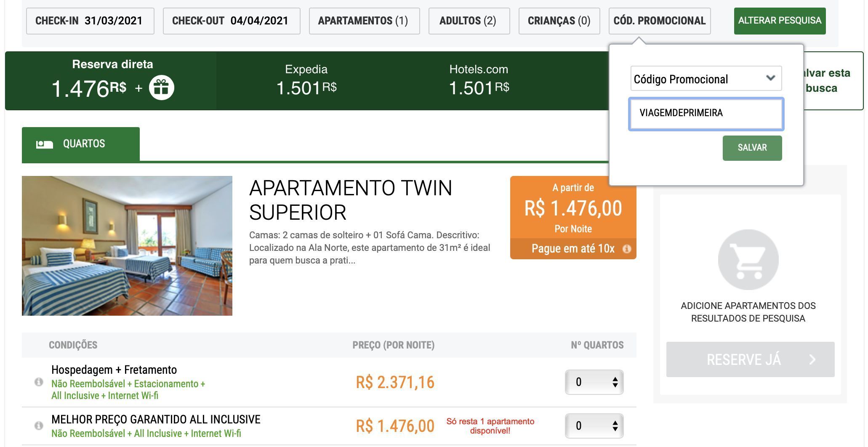This screenshot has width=868, height=447.
Task: Open the Apartamento Twin Superior room photo
Action: pos(127,246)
